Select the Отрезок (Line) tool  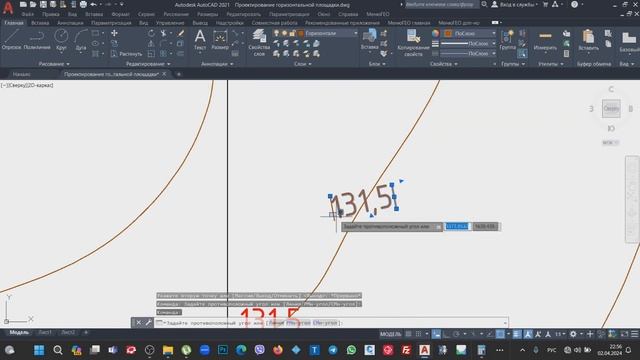[11, 40]
